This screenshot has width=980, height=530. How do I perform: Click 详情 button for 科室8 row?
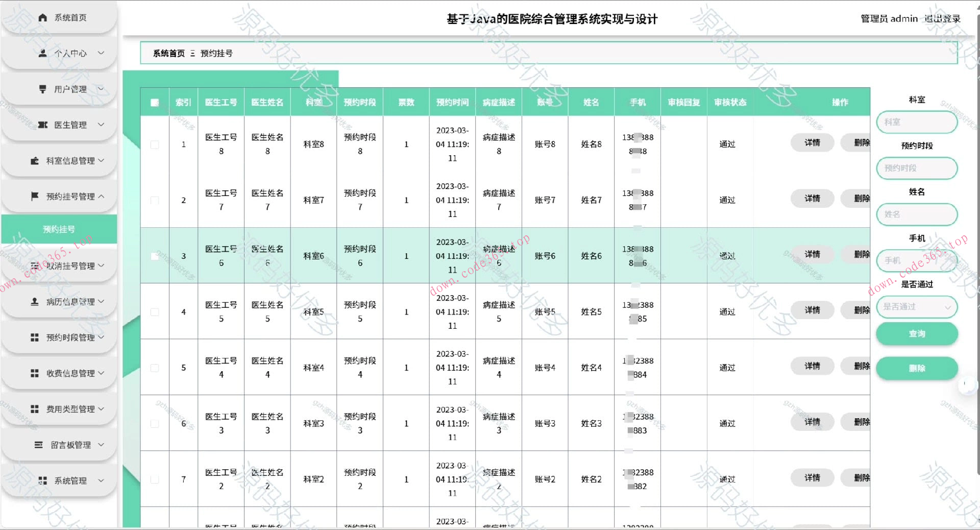point(812,143)
